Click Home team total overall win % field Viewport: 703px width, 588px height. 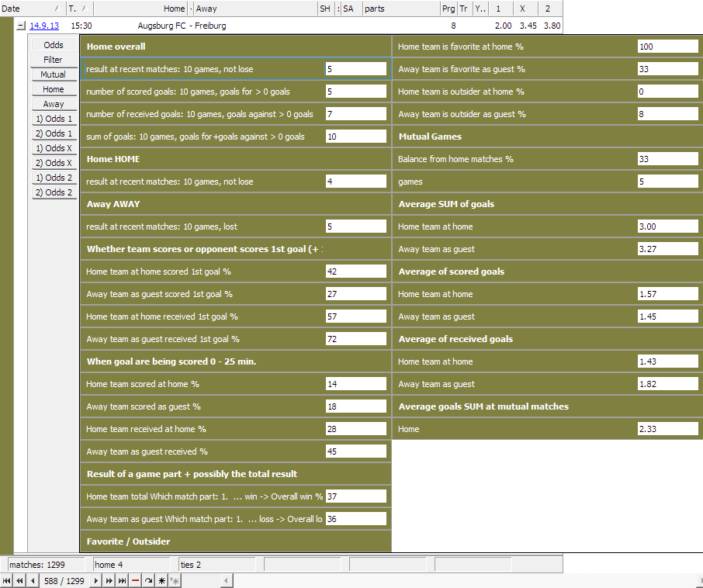pos(356,496)
